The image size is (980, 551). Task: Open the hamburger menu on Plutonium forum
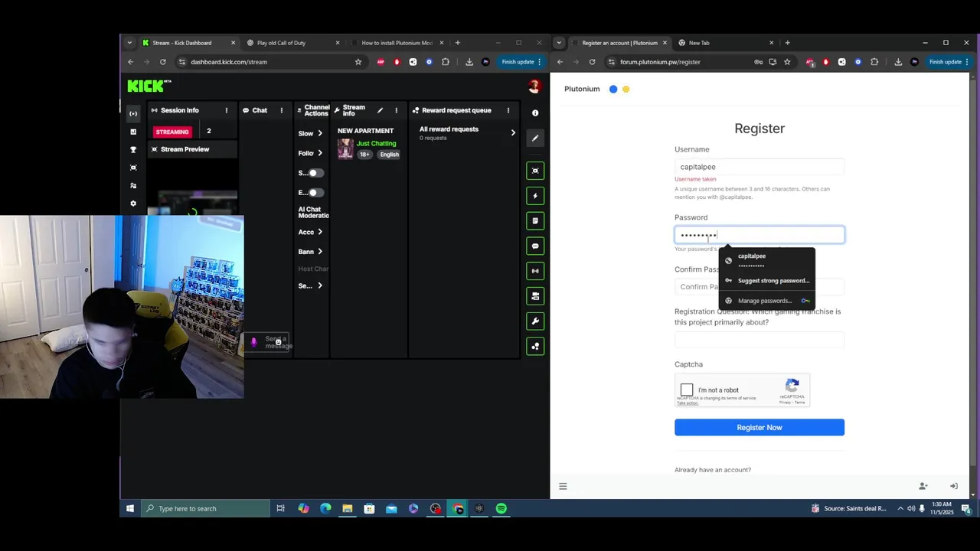tap(563, 486)
